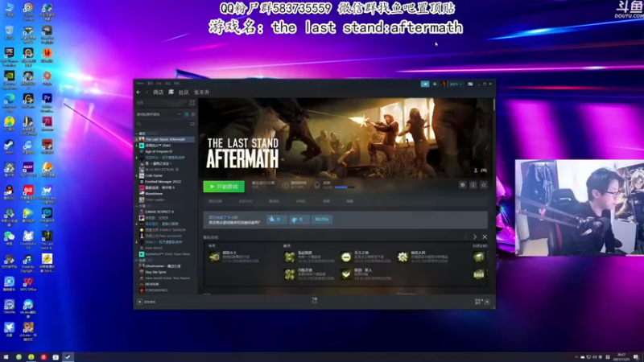Screen dimensions: 644x362
Task: Go forward with Steam's forward arrow
Action: [147, 93]
